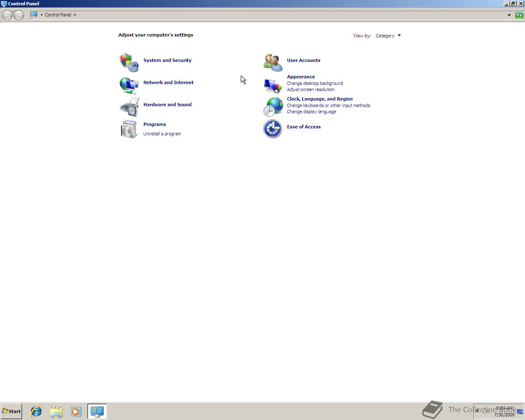The height and width of the screenshot is (420, 525).
Task: Click the speaker volume icon in the tray
Action: click(486, 411)
